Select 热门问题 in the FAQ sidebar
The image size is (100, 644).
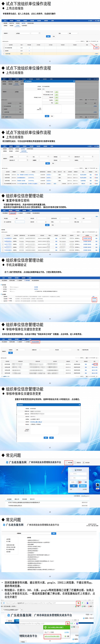8,541
